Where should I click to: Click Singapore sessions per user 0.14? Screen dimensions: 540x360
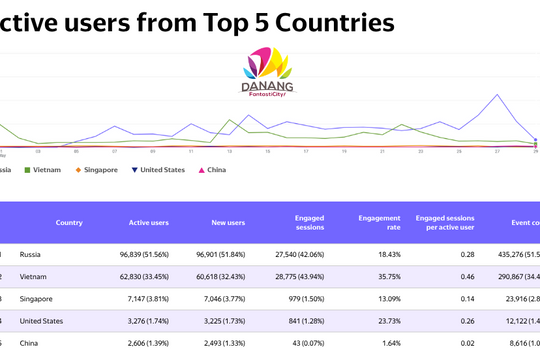coord(468,299)
